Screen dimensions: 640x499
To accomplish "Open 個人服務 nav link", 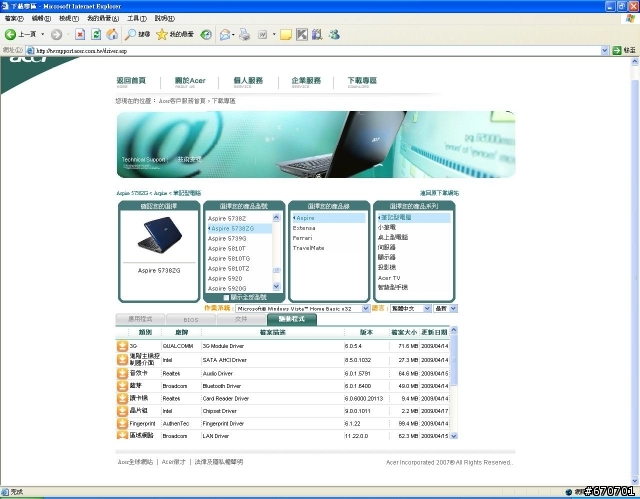I will click(248, 81).
